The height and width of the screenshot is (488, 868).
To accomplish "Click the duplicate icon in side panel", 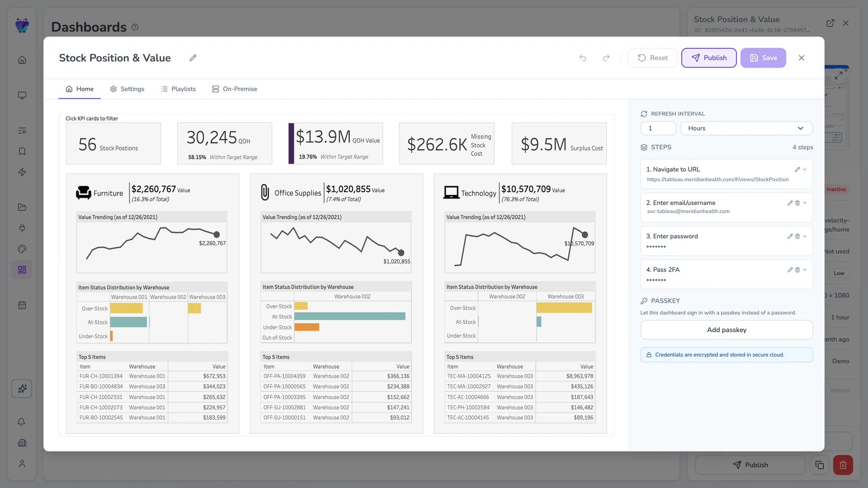I will [x=820, y=465].
